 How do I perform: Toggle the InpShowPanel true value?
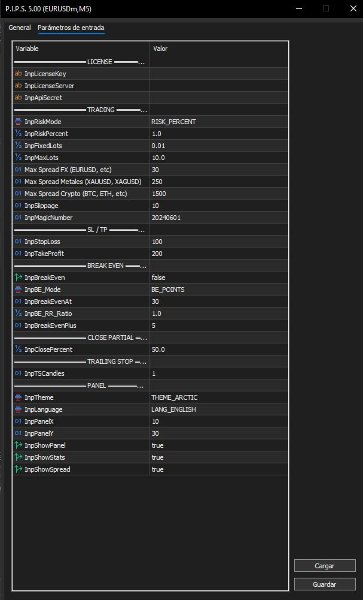(x=218, y=445)
